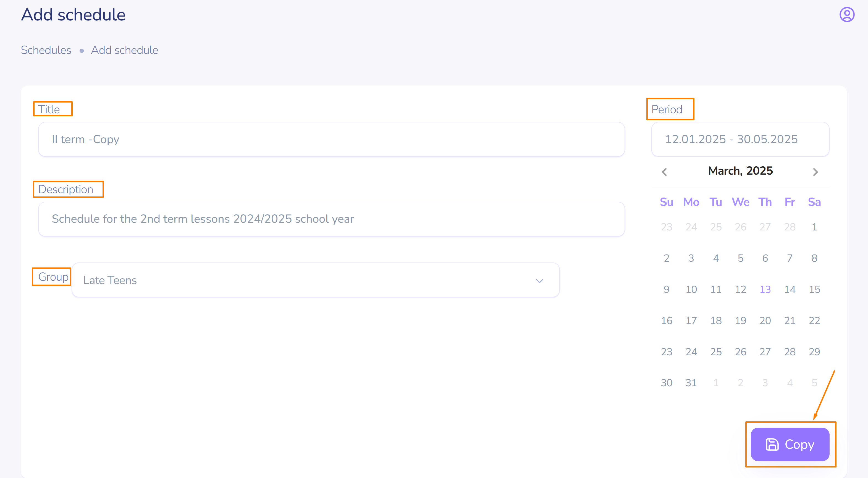This screenshot has width=868, height=478.
Task: Open the user profile icon
Action: pos(846,15)
